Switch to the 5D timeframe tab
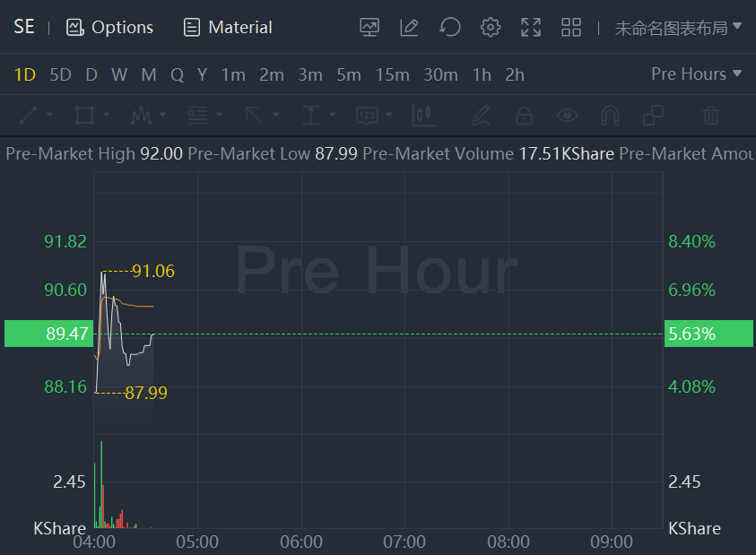This screenshot has height=555, width=756. pos(60,74)
